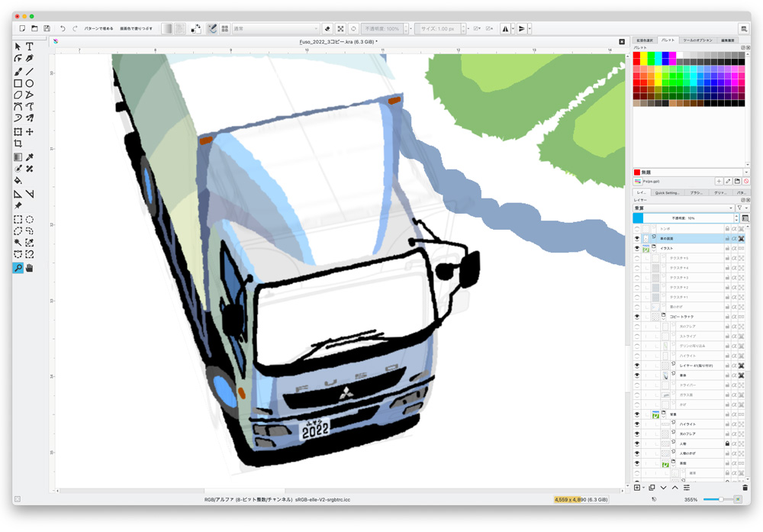Screen dimensions: 763x532
Task: Add a new color to the palette
Action: [719, 182]
